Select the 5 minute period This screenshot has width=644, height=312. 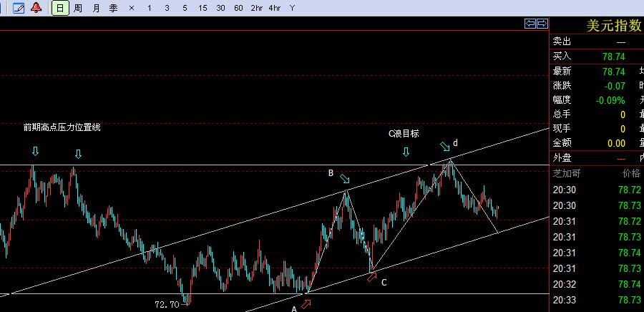pos(185,8)
